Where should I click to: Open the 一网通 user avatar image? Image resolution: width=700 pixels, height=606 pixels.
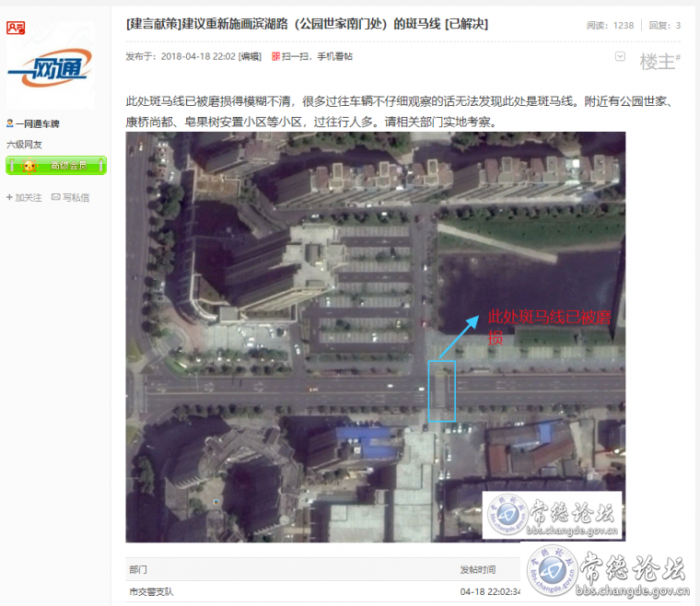[x=51, y=65]
